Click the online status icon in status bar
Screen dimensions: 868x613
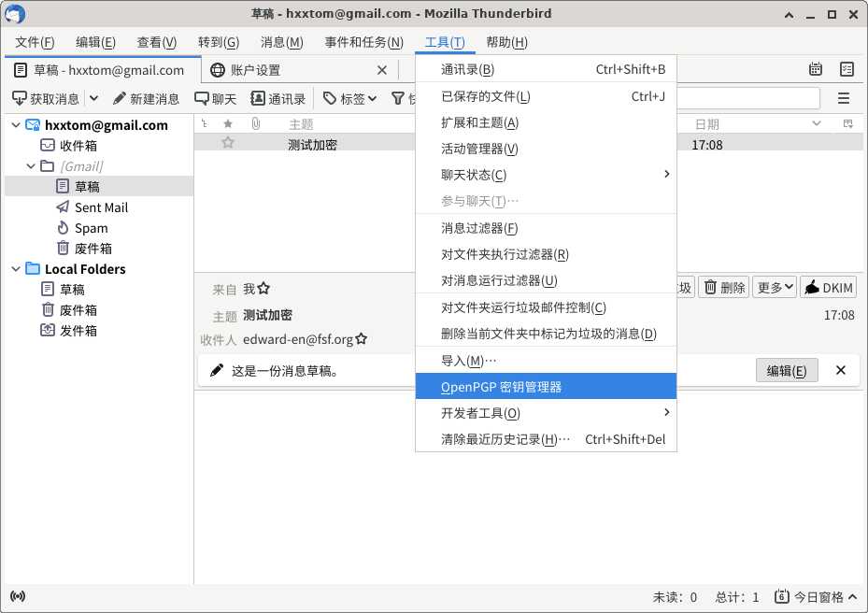pos(18,596)
